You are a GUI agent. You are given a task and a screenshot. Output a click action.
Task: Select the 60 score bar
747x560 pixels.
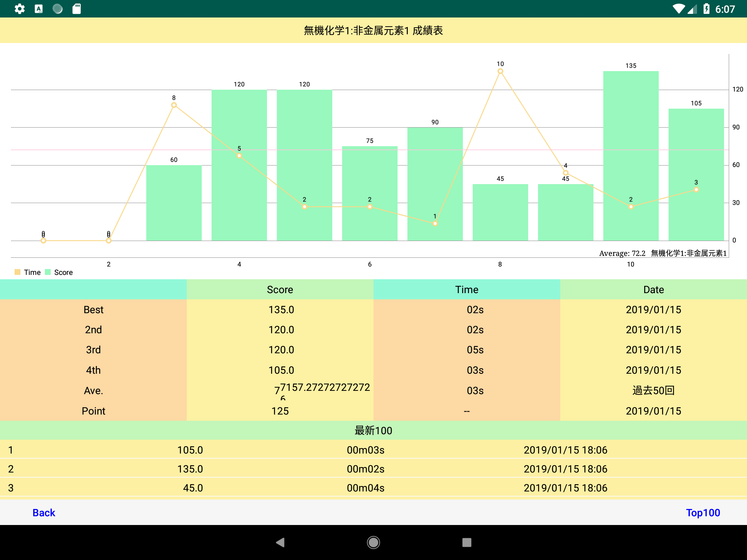[174, 203]
